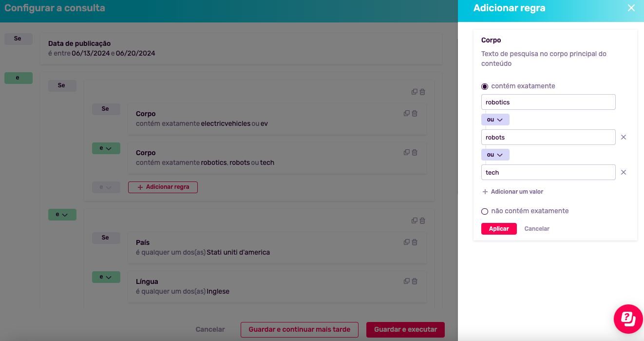Screen dimensions: 644x341
Task: Remove the 'tech' value field
Action: coord(623,172)
